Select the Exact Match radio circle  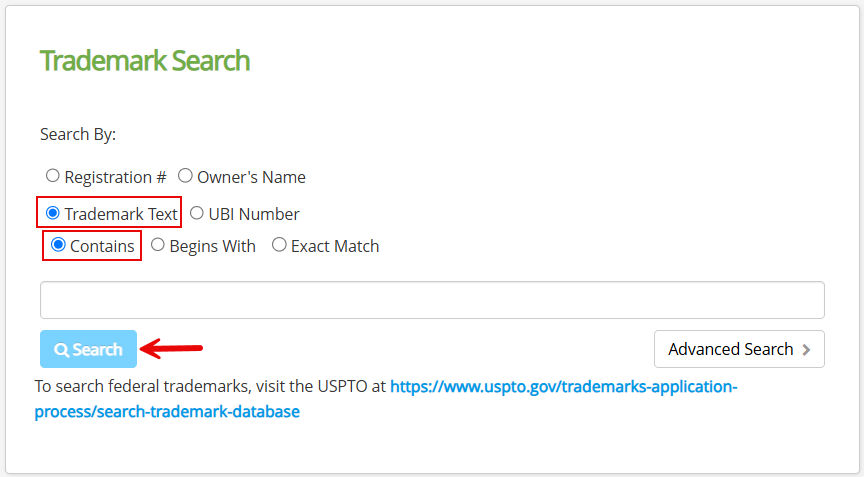279,245
